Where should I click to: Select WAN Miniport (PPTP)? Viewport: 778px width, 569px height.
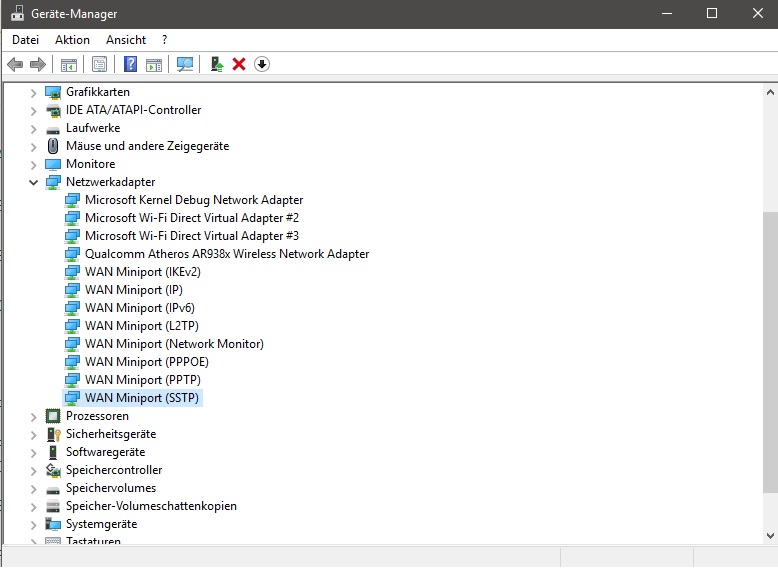[143, 380]
